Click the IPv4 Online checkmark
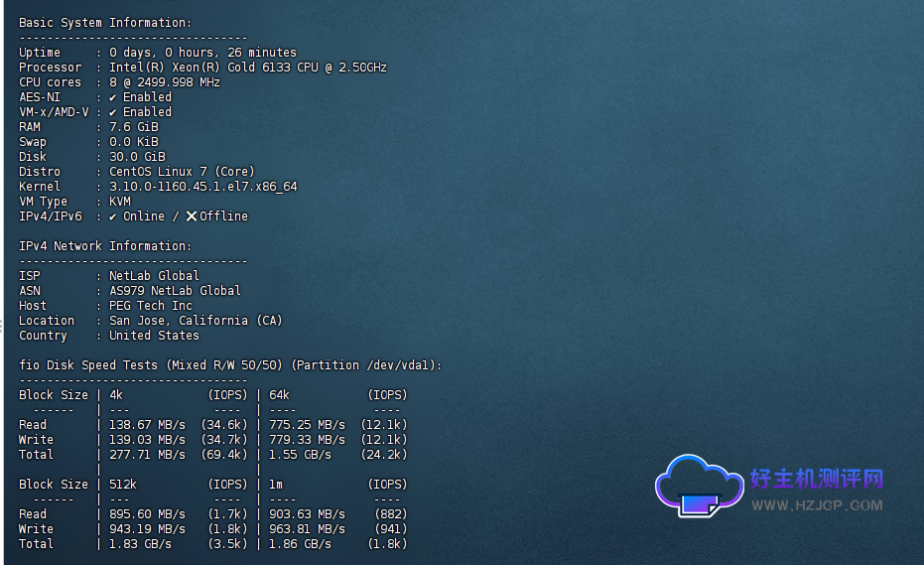The height and width of the screenshot is (565, 924). 113,216
